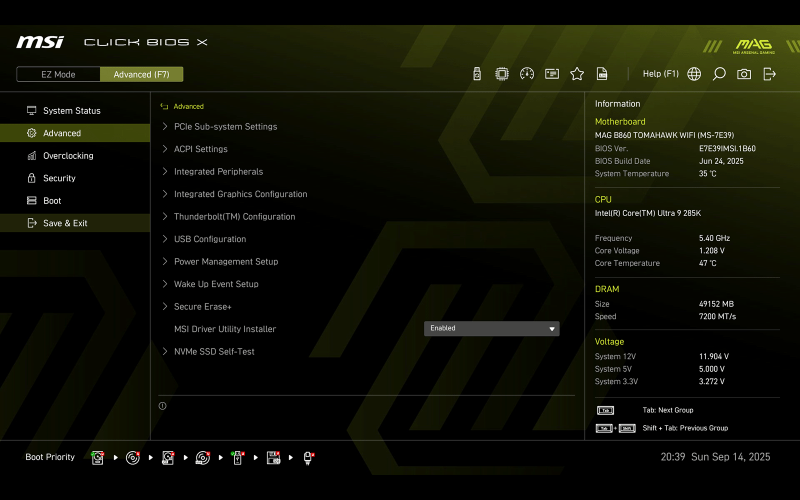
Task: Click the 7200 MT/s DRAM speed value
Action: (717, 316)
